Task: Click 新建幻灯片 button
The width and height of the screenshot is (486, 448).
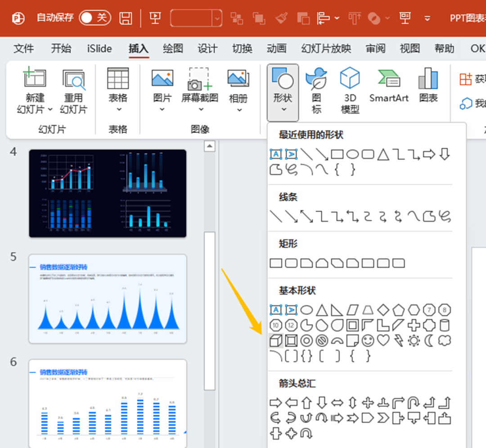Action: point(35,90)
